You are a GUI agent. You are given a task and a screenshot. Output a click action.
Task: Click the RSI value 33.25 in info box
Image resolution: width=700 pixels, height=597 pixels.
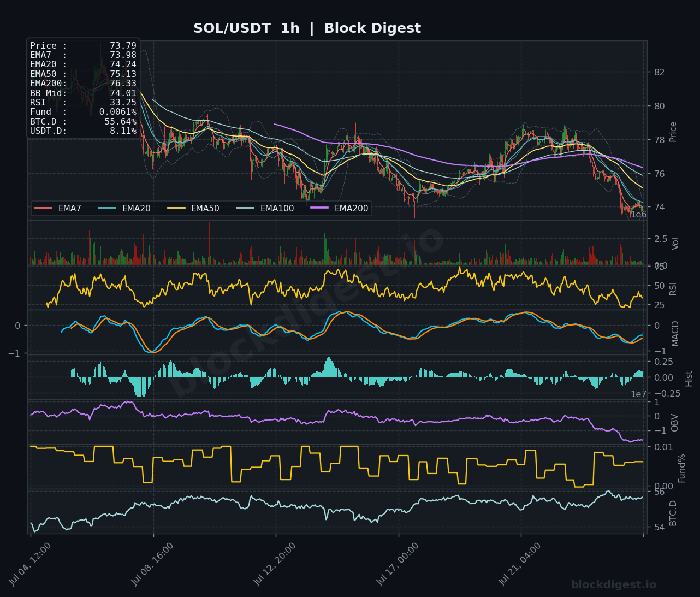point(123,103)
